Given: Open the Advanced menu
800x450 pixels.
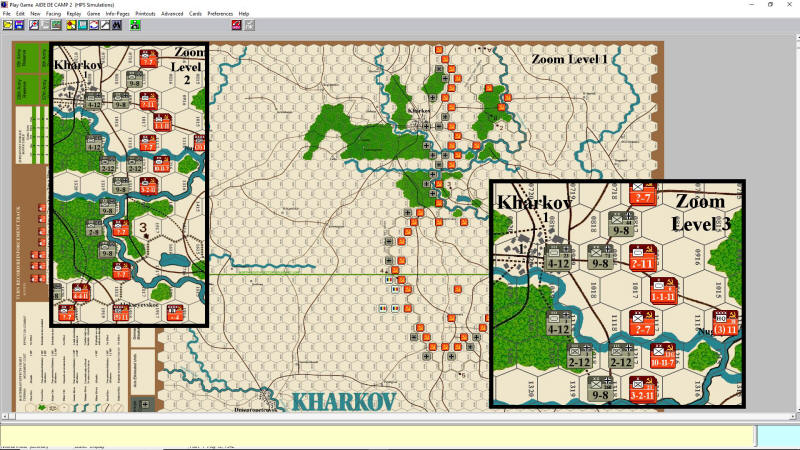Looking at the screenshot, I should [x=172, y=13].
